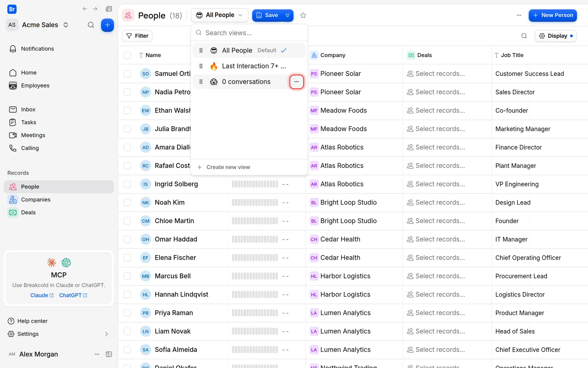Collapse sidebar via panel icon near Alex Morgan
The height and width of the screenshot is (368, 588).
[109, 354]
